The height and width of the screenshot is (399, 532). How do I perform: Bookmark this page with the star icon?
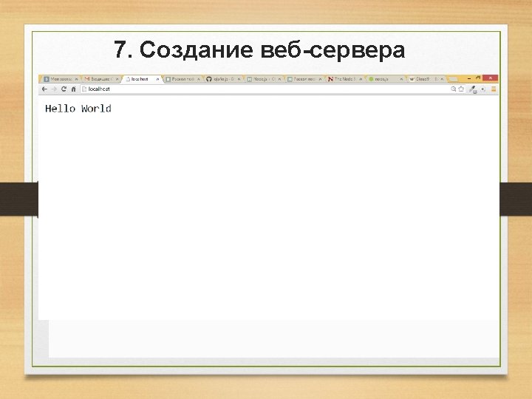461,89
